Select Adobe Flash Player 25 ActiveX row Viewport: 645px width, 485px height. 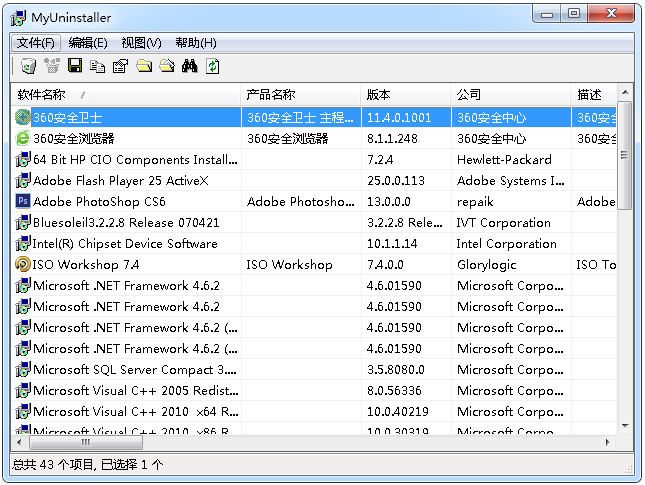point(315,180)
